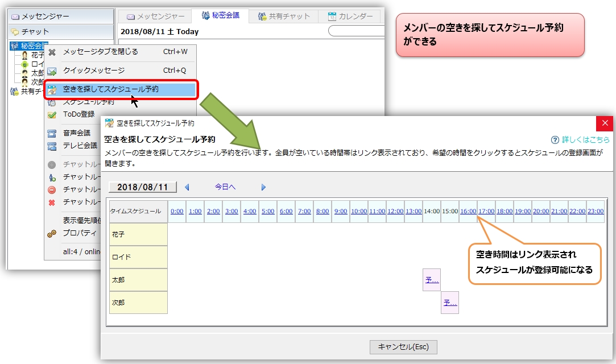Click help icon beside 詳しくはこちら

tap(555, 139)
